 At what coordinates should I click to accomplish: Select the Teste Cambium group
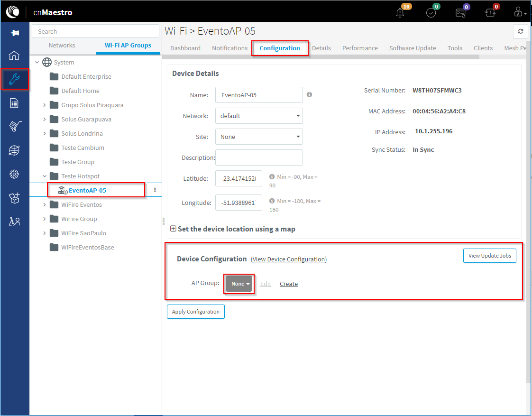coord(83,148)
